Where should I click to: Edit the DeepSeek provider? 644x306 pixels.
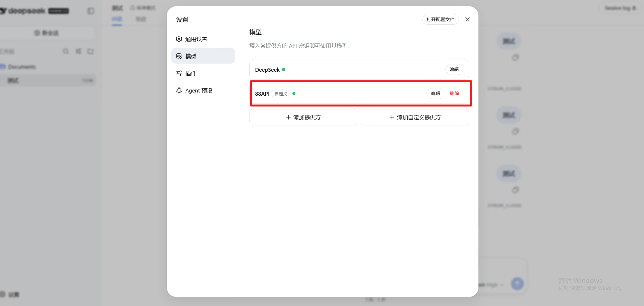tap(454, 69)
